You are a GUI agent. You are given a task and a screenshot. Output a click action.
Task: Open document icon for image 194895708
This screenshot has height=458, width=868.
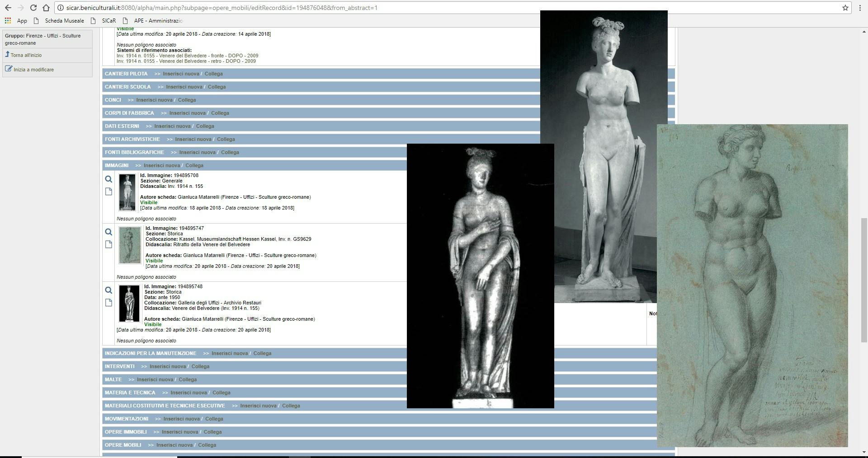108,192
